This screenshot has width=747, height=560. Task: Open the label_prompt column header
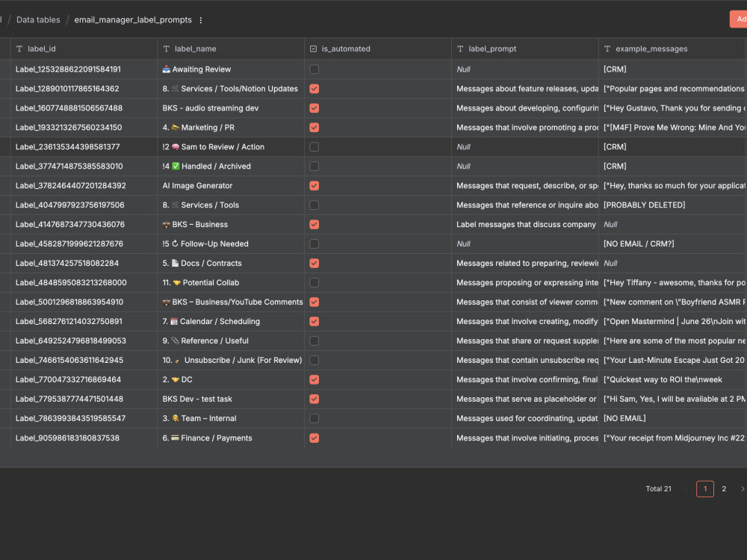pyautogui.click(x=524, y=49)
